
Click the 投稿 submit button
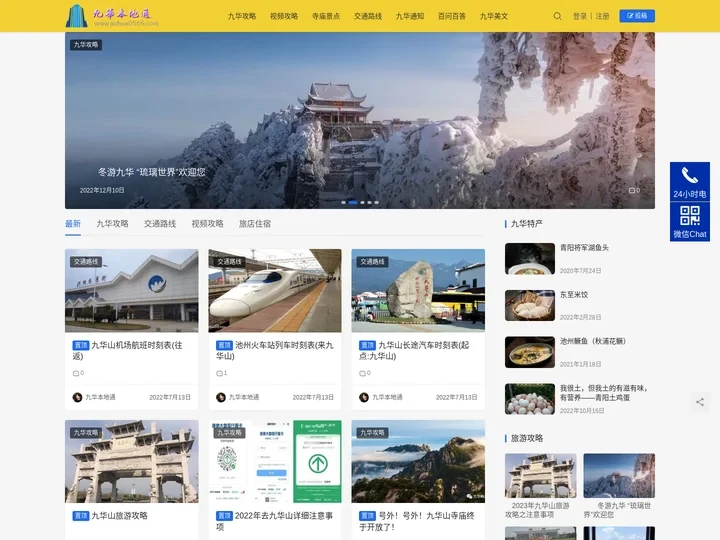tap(637, 16)
